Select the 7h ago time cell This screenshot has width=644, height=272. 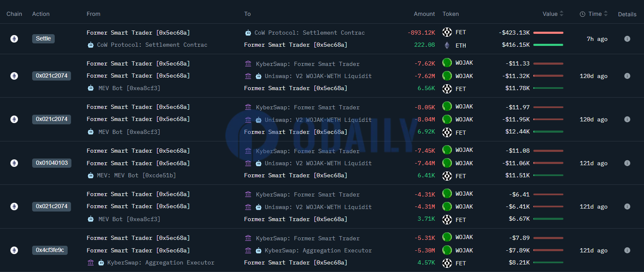(597, 39)
